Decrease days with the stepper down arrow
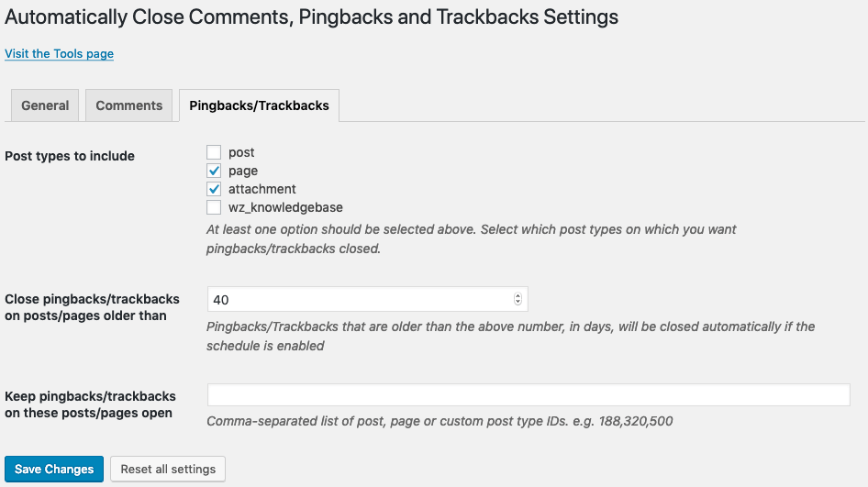Viewport: 868px width, 487px height. coord(517,303)
